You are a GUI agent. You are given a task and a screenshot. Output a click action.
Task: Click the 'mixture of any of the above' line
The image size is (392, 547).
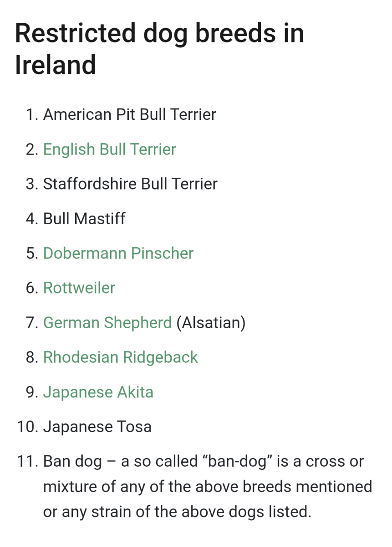tap(208, 486)
